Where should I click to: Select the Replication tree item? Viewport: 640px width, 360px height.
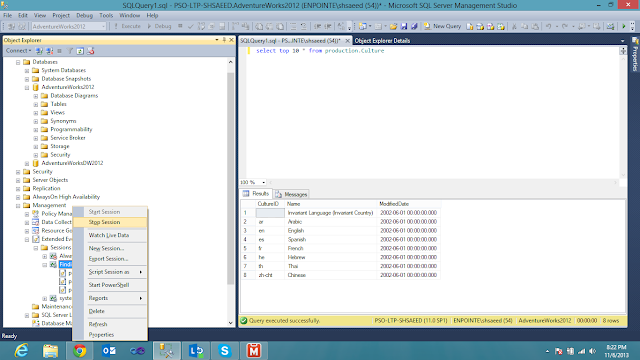pos(46,188)
